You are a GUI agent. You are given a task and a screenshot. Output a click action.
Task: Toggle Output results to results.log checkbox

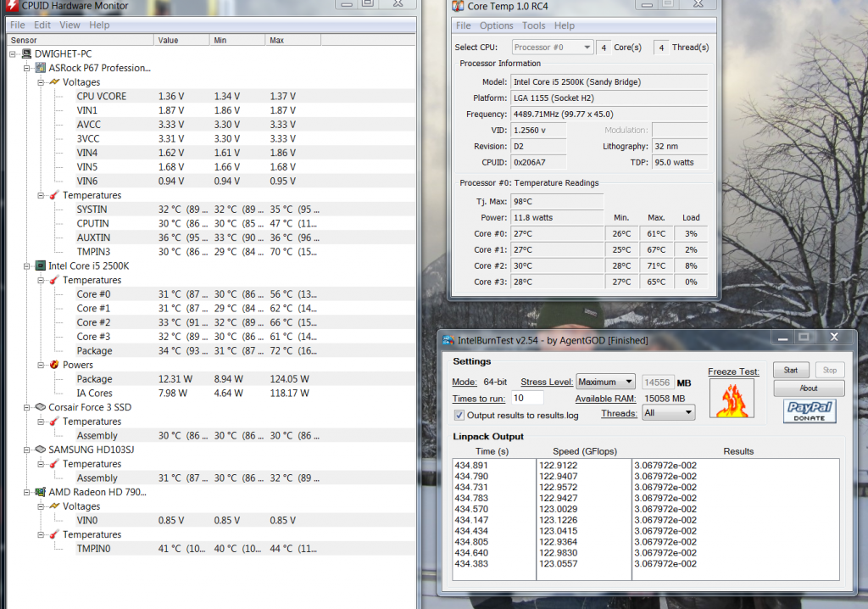click(x=459, y=415)
